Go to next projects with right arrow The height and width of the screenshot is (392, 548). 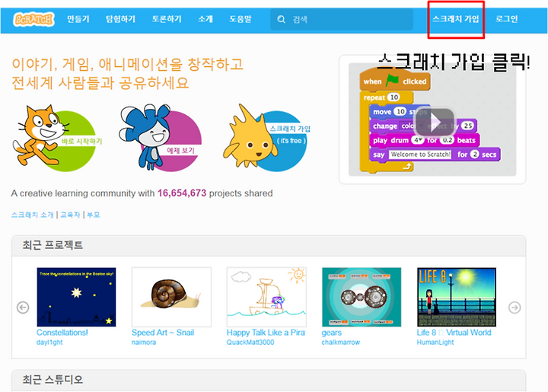pos(515,308)
